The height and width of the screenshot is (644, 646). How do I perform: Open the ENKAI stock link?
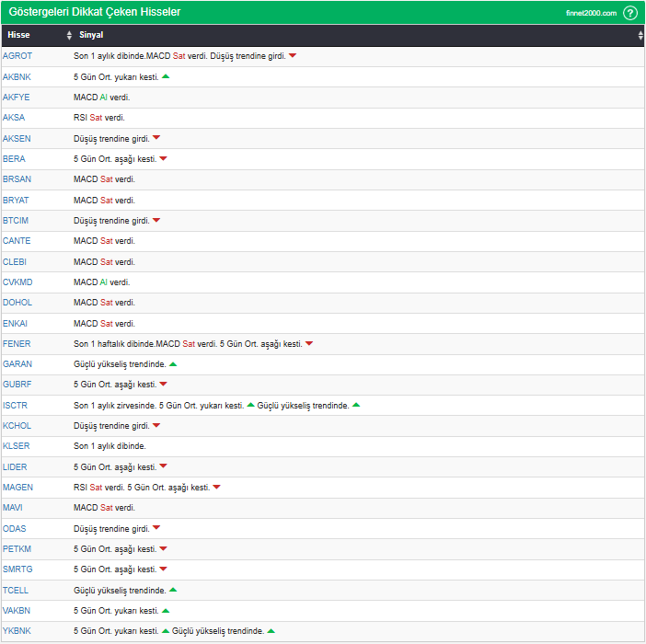pos(15,324)
